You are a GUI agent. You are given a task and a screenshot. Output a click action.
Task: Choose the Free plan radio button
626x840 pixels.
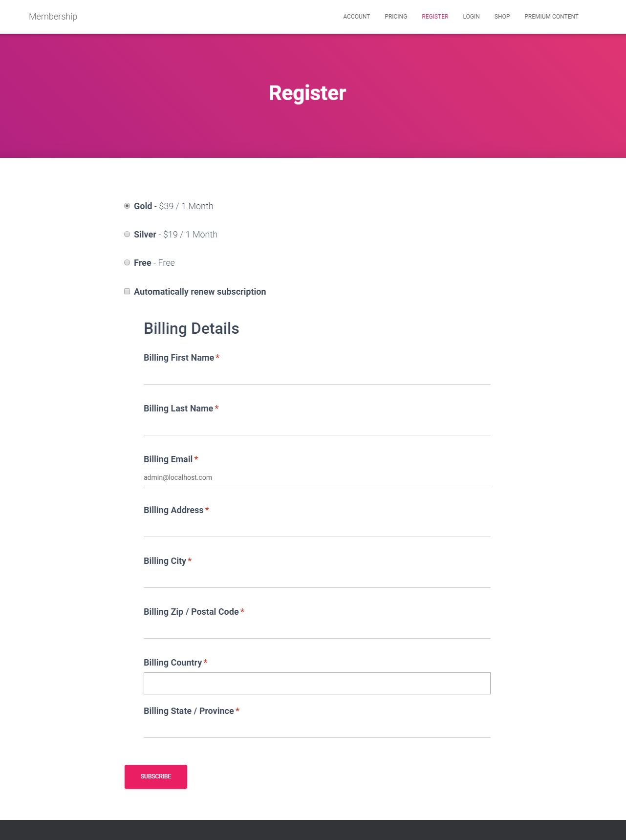[127, 262]
